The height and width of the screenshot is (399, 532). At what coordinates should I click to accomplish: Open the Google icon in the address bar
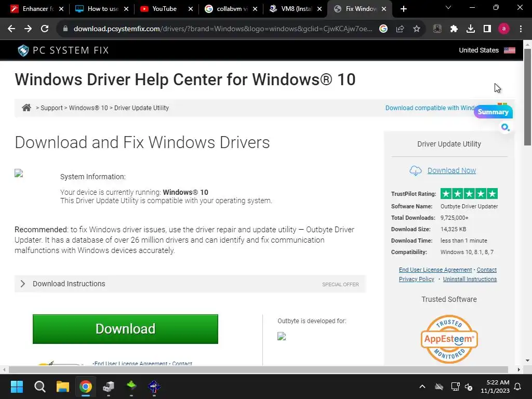(383, 29)
